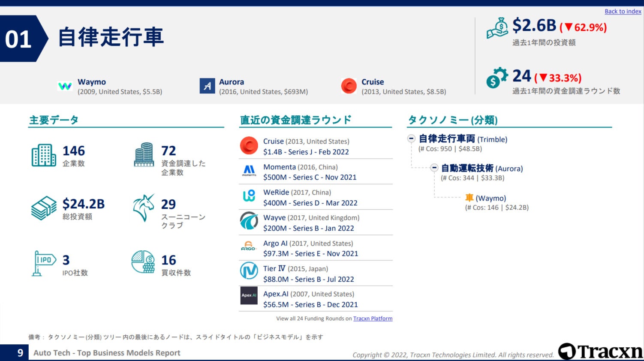Image resolution: width=644 pixels, height=361 pixels.
Task: Open the Back to index link
Action: [x=623, y=12]
